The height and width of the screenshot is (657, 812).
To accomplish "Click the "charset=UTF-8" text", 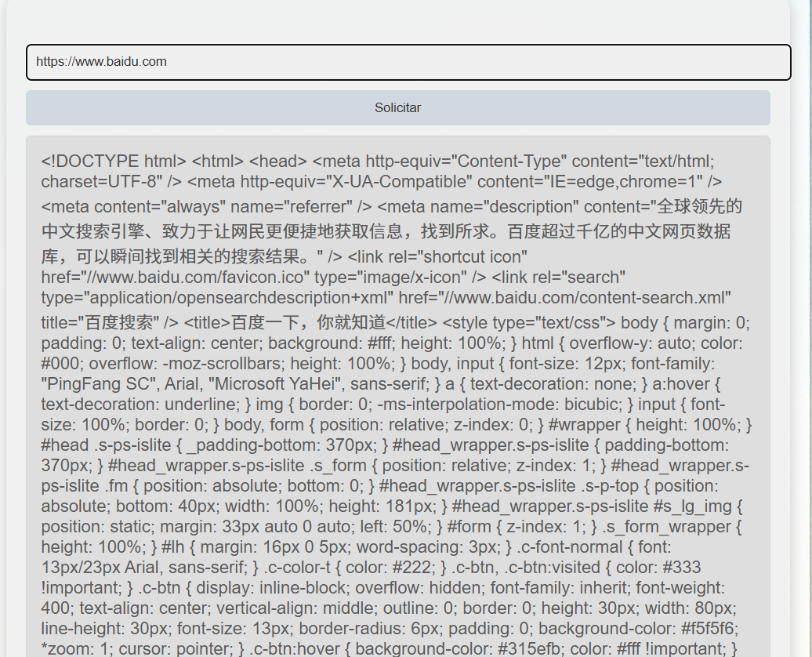I will pyautogui.click(x=100, y=182).
